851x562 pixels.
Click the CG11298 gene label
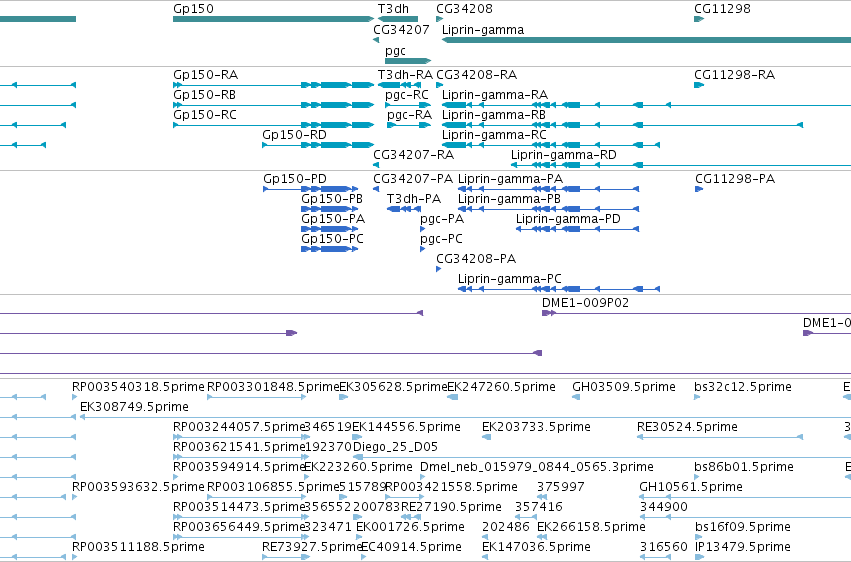(x=722, y=9)
